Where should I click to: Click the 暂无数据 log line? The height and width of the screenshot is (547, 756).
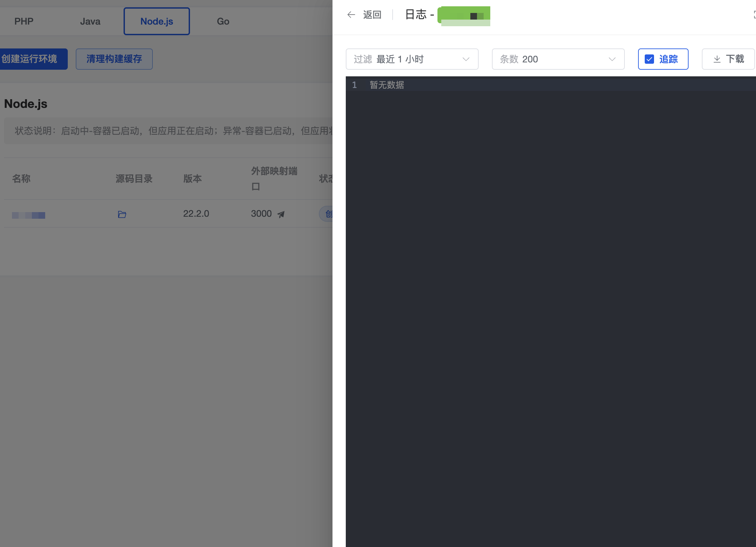click(387, 85)
